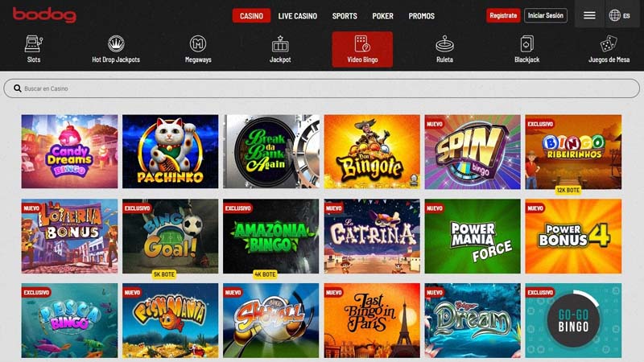Go to the Bodog home logo
The width and height of the screenshot is (644, 362).
click(x=44, y=14)
